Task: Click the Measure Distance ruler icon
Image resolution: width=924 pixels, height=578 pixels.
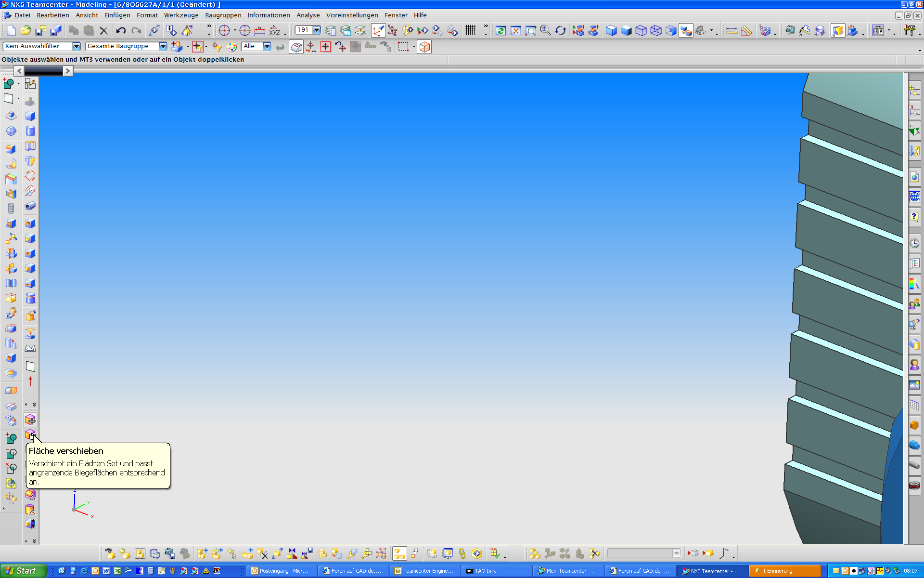Action: click(732, 31)
